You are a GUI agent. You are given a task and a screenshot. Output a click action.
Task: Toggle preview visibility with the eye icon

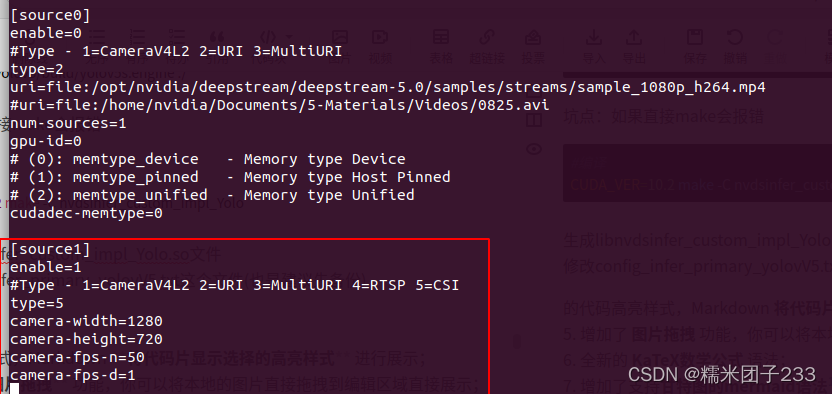point(534,149)
